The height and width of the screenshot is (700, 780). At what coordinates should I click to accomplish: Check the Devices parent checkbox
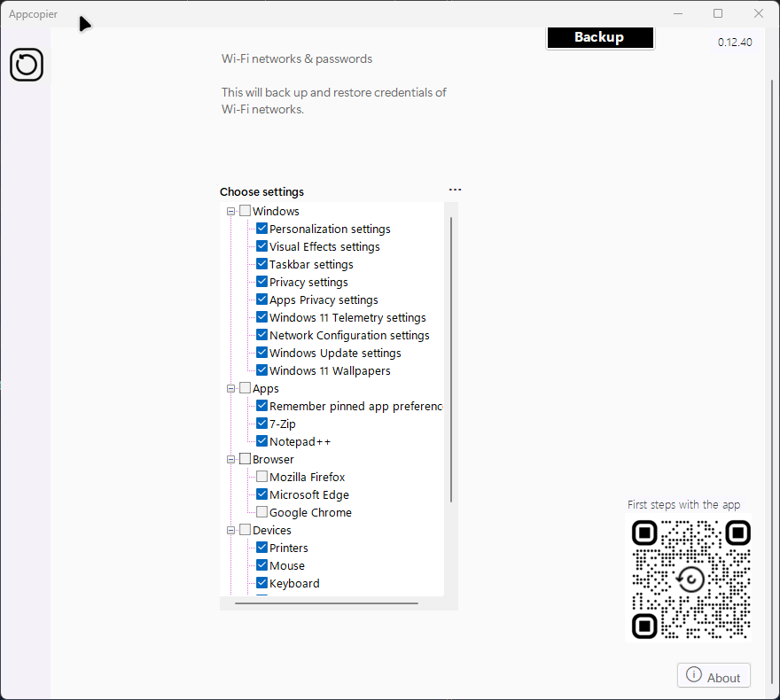pyautogui.click(x=245, y=530)
